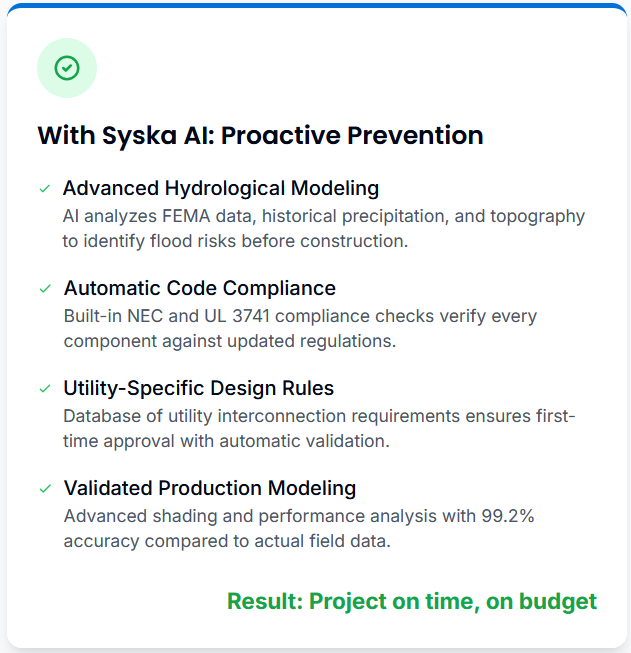Click checkmark beside Advanced Hydrological Modeling
Image resolution: width=631 pixels, height=653 pixels.
[x=44, y=188]
